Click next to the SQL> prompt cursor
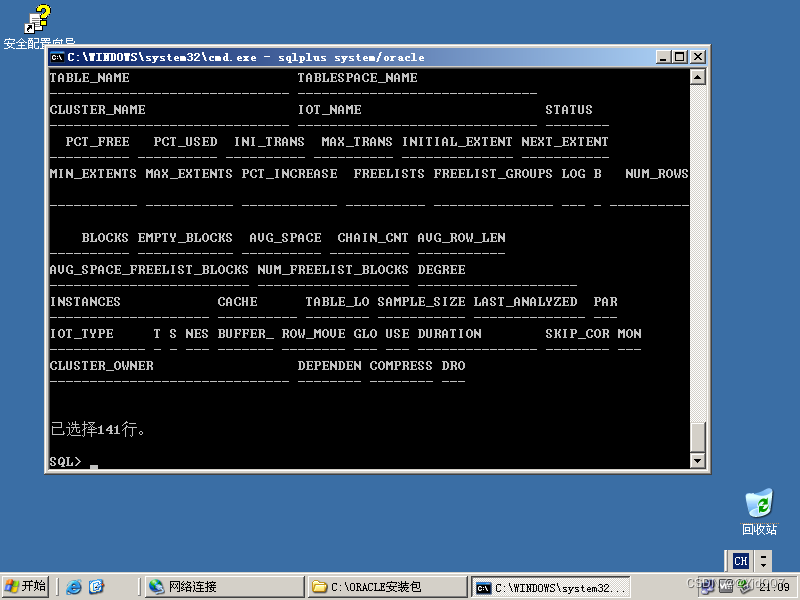800x600 pixels. [x=95, y=464]
